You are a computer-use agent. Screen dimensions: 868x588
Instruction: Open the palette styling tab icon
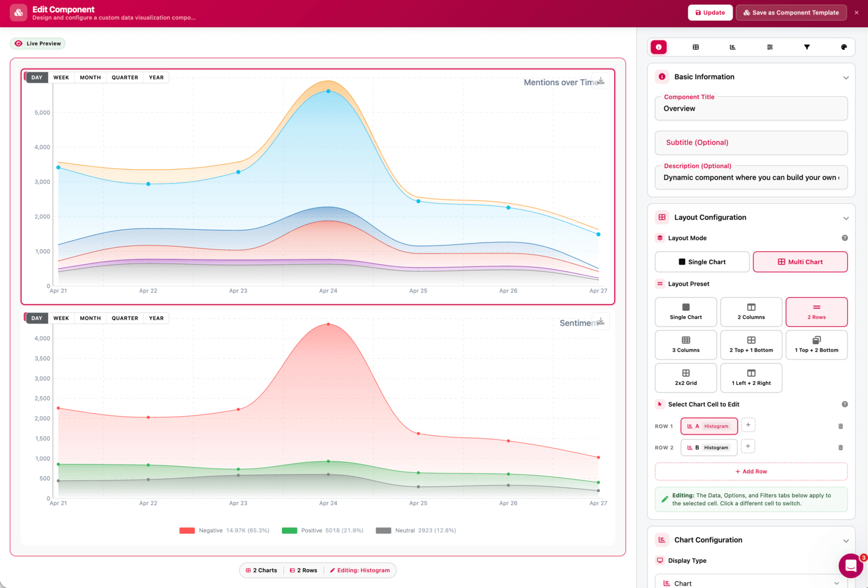844,47
